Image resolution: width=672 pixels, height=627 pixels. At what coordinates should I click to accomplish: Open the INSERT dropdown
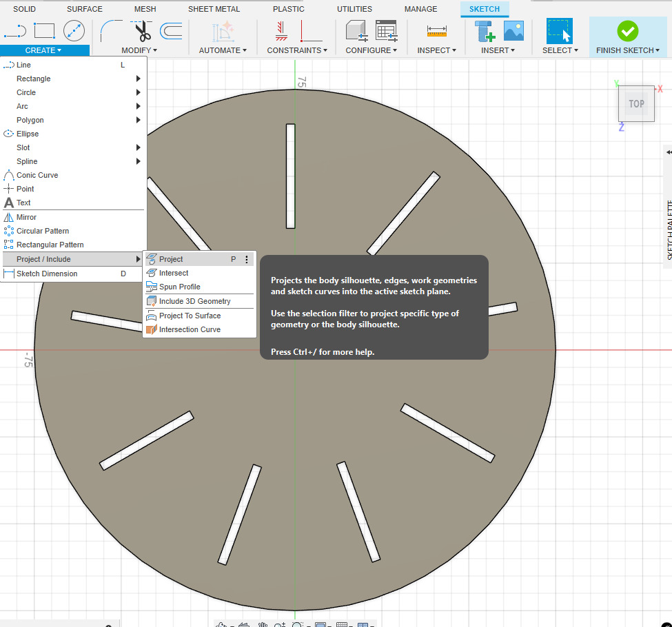[x=498, y=50]
